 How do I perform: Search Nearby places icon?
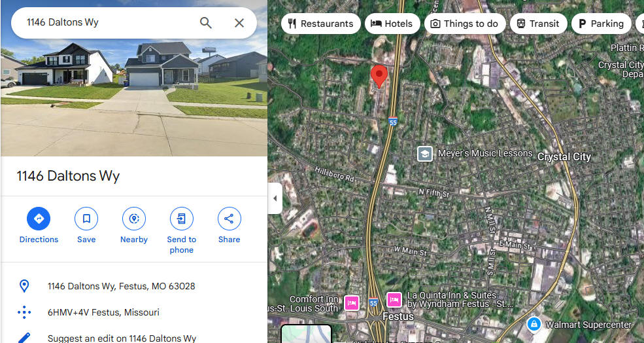134,219
